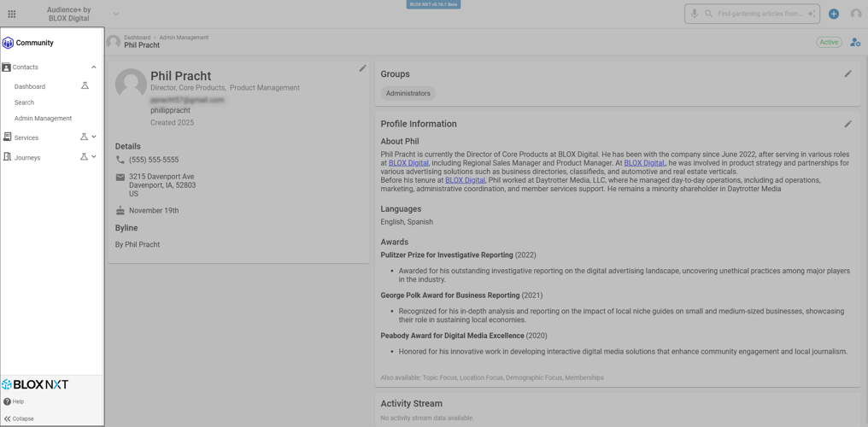Click Phil Pracht's large profile avatar

[x=132, y=84]
